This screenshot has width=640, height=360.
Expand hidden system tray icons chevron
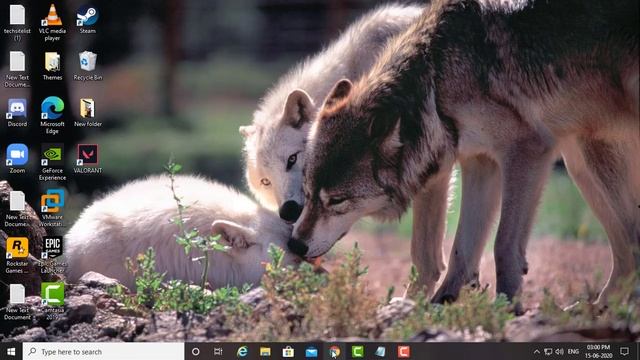click(537, 351)
